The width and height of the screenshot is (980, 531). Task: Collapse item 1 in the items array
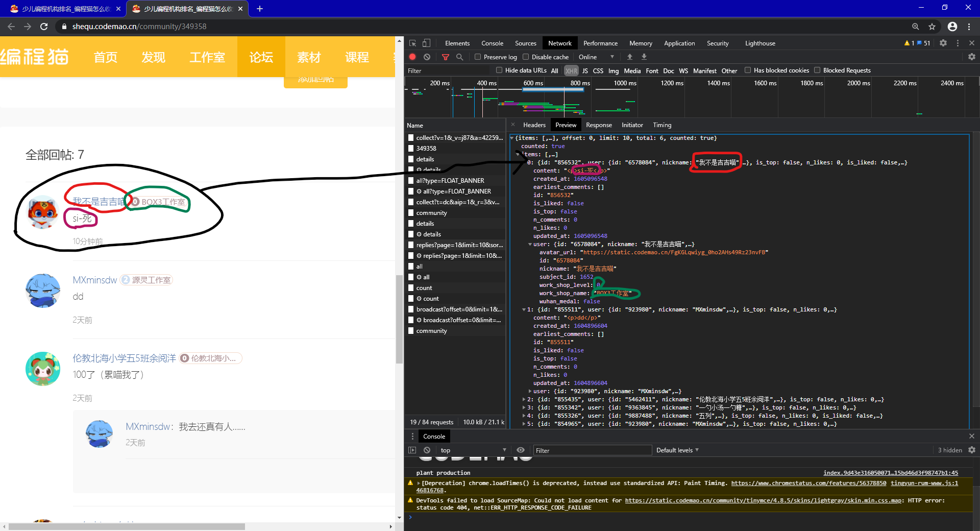pos(524,310)
